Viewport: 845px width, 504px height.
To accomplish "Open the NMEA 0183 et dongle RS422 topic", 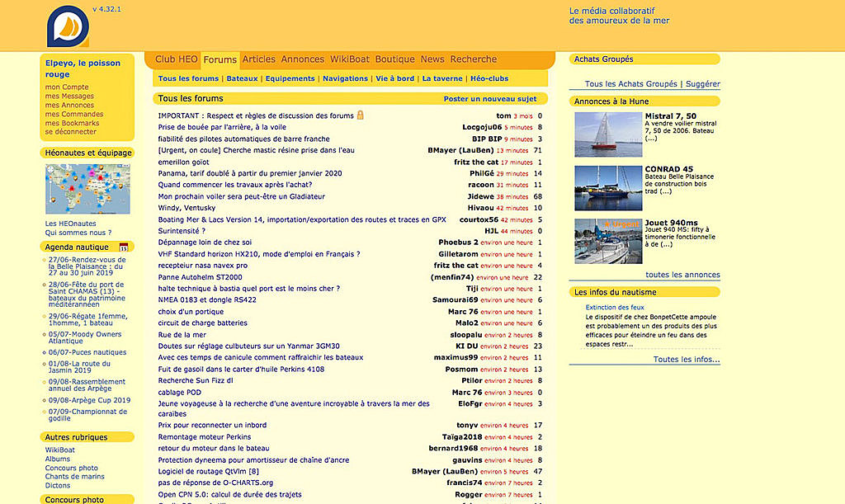I will pos(207,300).
